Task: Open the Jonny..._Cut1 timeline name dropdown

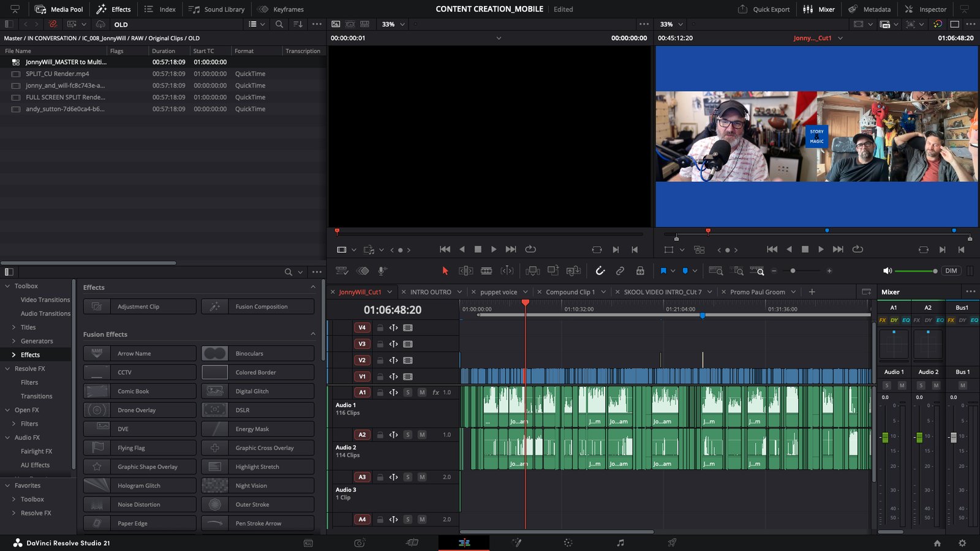Action: [840, 38]
